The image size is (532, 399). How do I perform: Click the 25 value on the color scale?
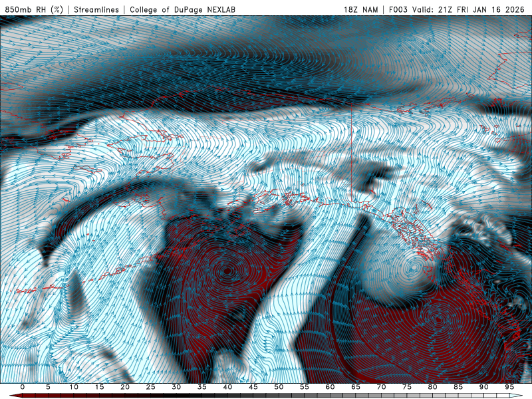[x=151, y=387]
